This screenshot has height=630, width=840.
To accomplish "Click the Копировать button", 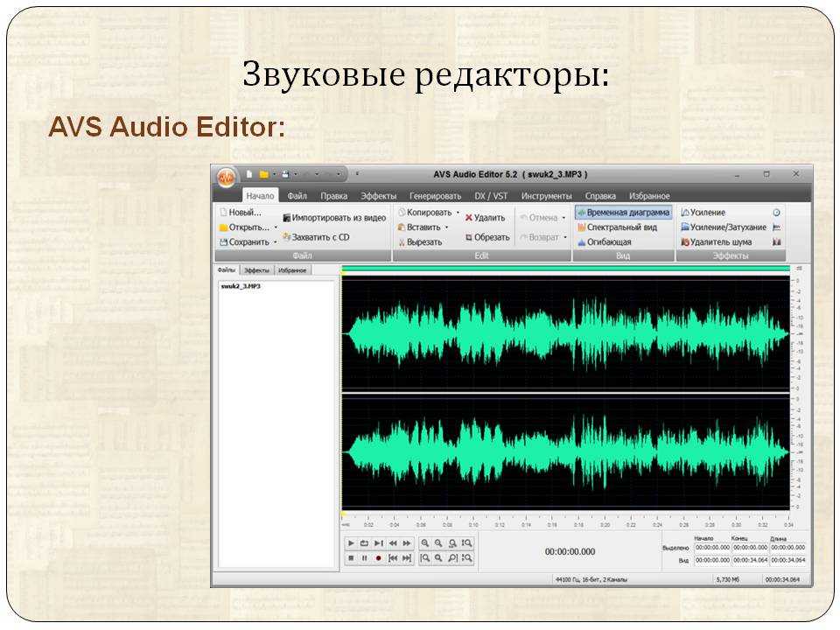I will 425,213.
